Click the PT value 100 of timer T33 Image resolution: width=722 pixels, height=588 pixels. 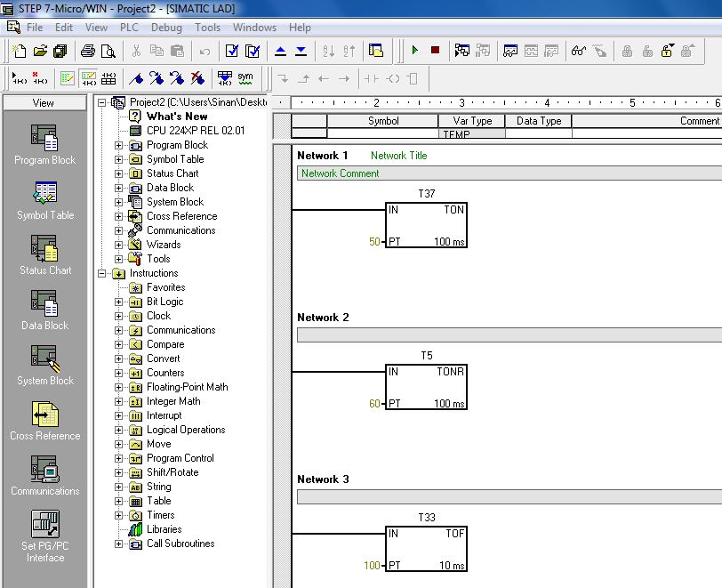click(x=372, y=566)
